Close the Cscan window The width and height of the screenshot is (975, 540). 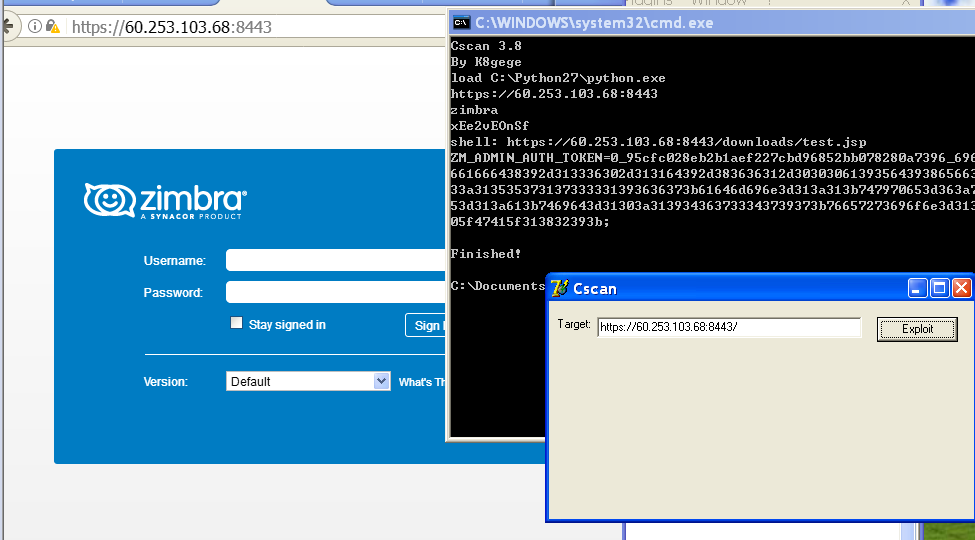(961, 288)
